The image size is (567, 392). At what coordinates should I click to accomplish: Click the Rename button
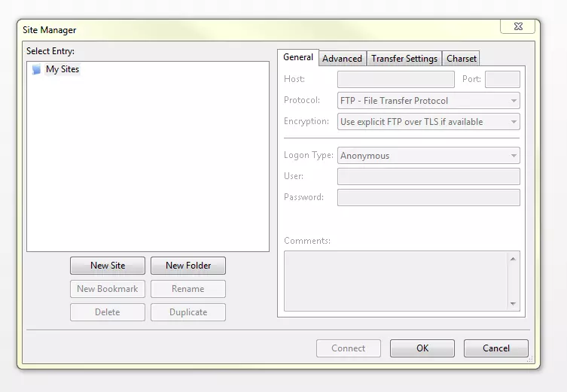(188, 289)
